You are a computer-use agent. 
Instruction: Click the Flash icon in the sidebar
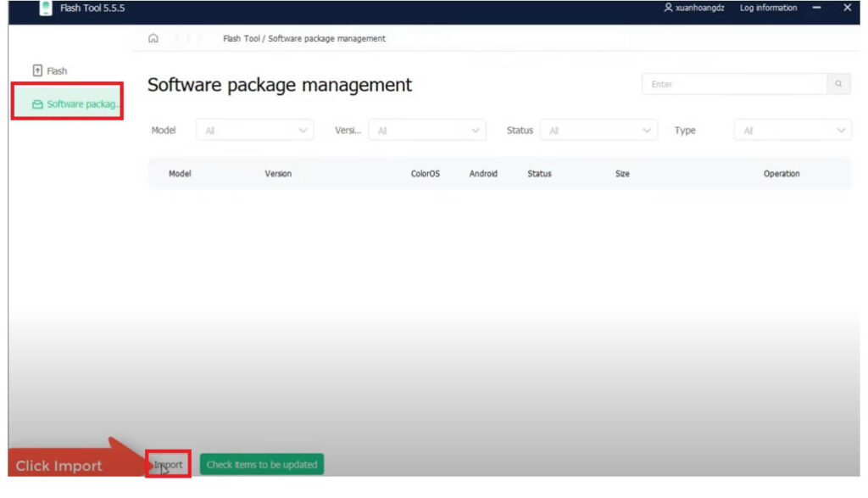pyautogui.click(x=37, y=71)
